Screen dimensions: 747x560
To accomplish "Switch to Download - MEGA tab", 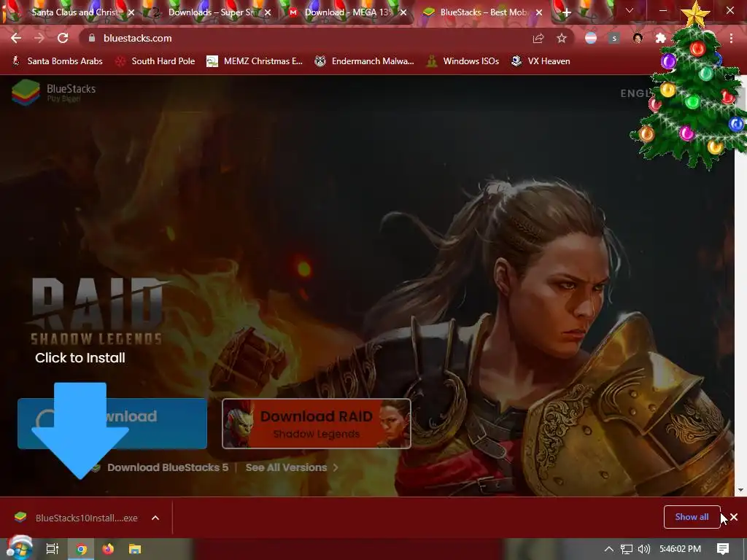I will (347, 12).
